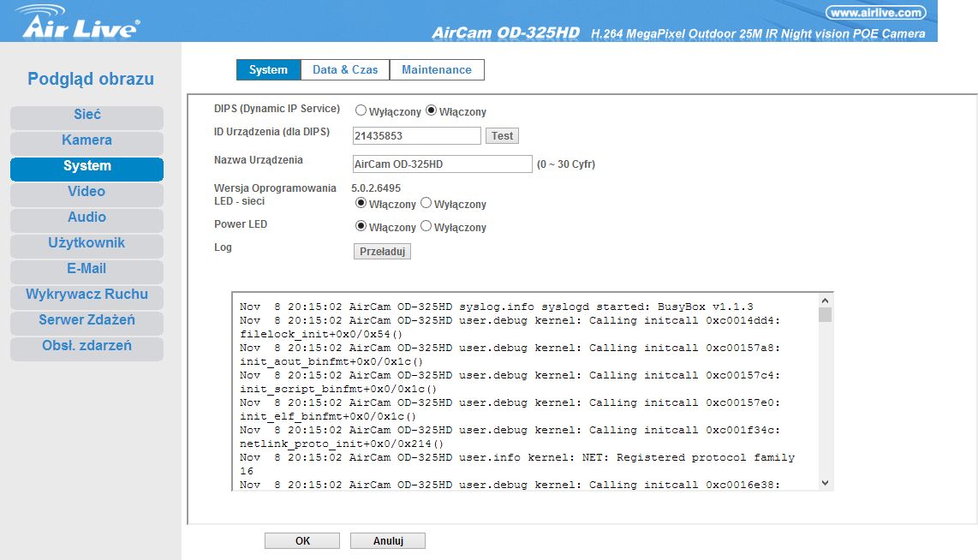
Task: Click the version text 5.0.2.6495
Action: (376, 188)
